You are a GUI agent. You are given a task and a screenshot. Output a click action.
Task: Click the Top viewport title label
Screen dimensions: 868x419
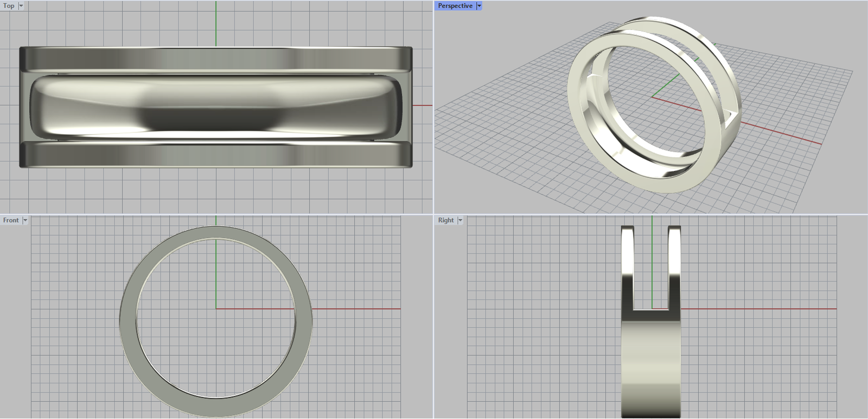tap(9, 6)
